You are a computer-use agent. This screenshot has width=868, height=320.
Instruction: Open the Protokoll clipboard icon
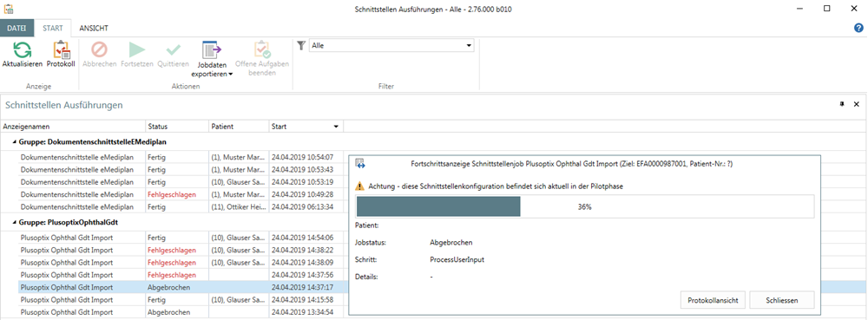[61, 49]
